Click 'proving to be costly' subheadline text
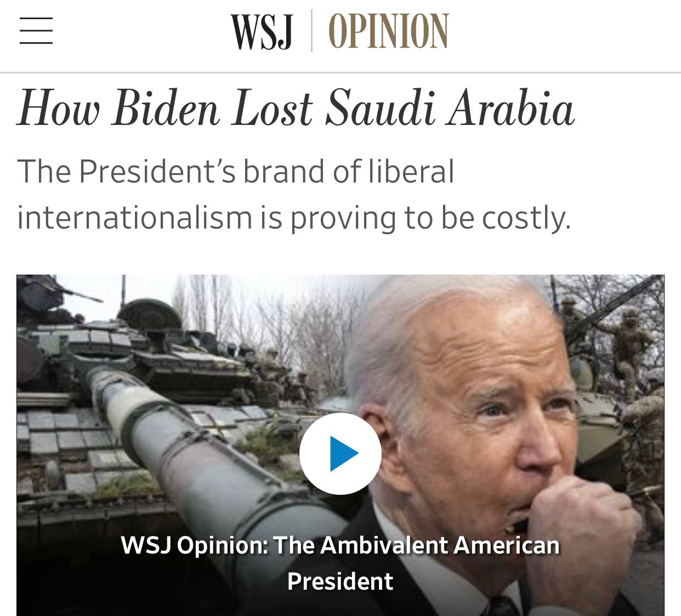 [430, 218]
